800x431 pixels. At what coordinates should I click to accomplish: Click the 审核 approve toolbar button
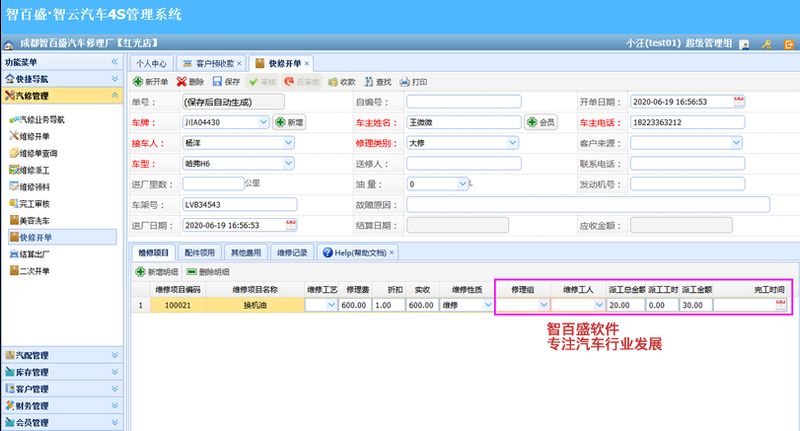tap(262, 82)
